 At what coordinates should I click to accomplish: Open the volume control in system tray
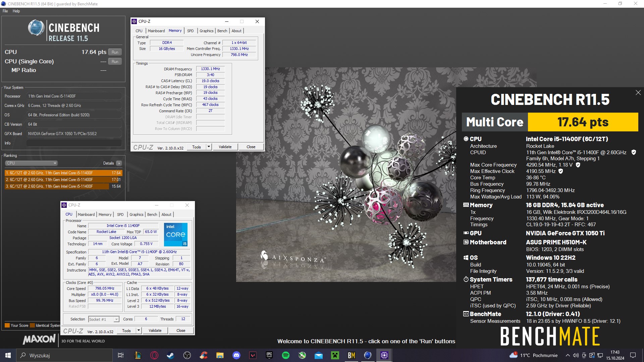tap(576, 355)
